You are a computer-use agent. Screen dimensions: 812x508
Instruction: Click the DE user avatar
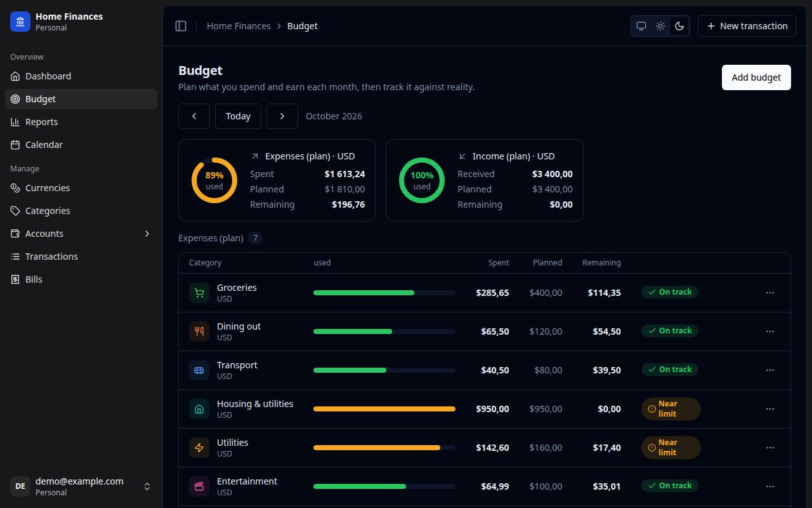(x=20, y=486)
